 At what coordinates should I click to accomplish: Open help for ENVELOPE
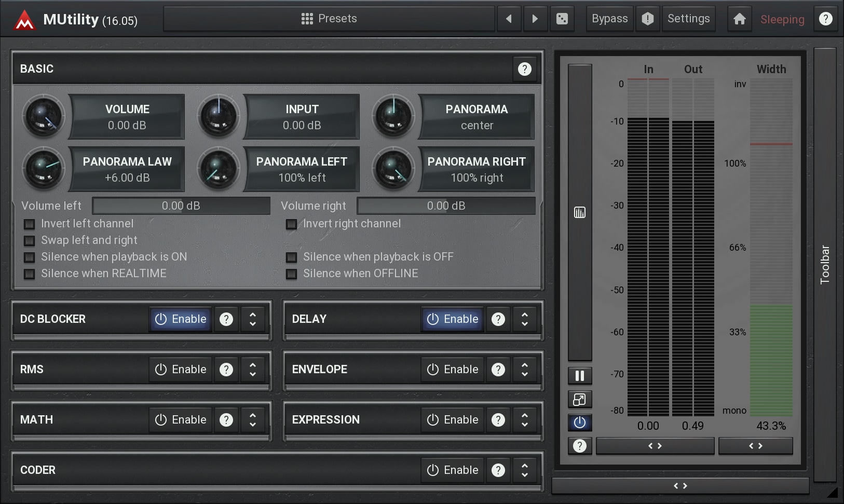(x=498, y=370)
